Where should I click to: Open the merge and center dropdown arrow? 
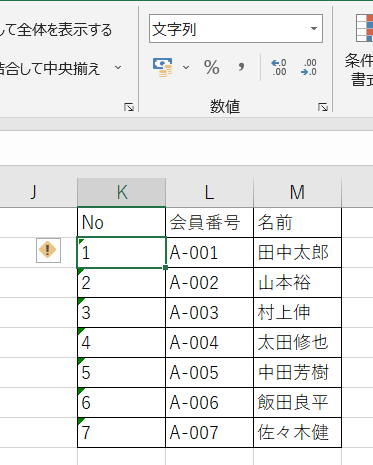point(118,68)
